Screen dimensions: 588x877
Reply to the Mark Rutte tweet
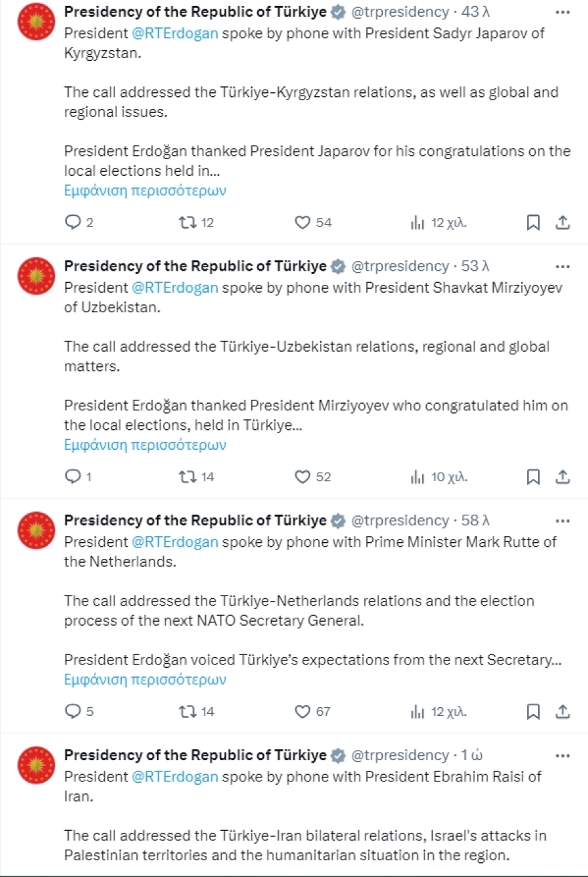pos(72,711)
